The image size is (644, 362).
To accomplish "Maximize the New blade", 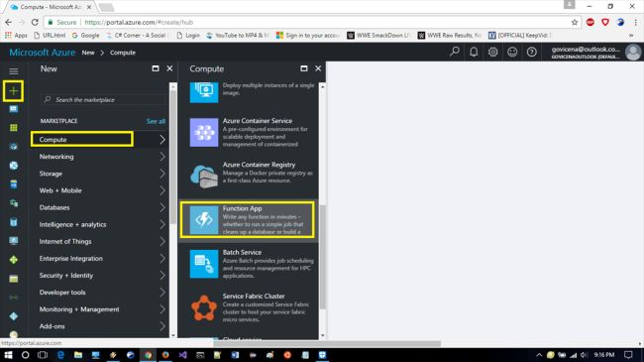I will click(x=156, y=68).
